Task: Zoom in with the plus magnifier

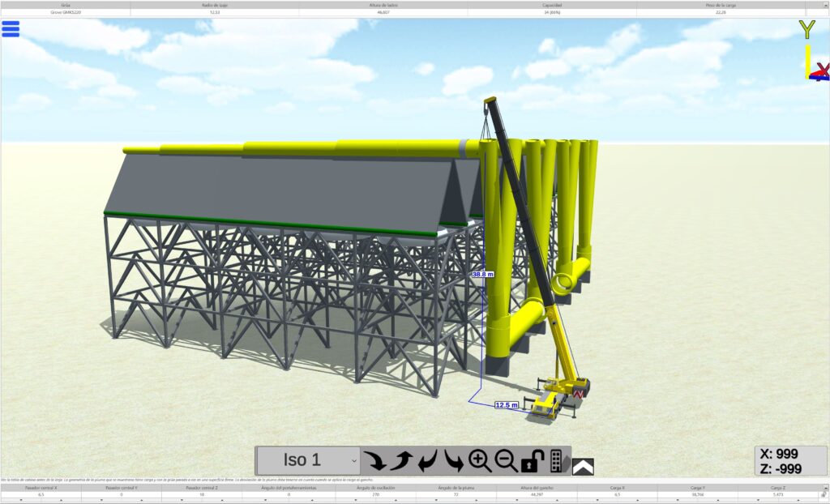Action: [x=480, y=460]
